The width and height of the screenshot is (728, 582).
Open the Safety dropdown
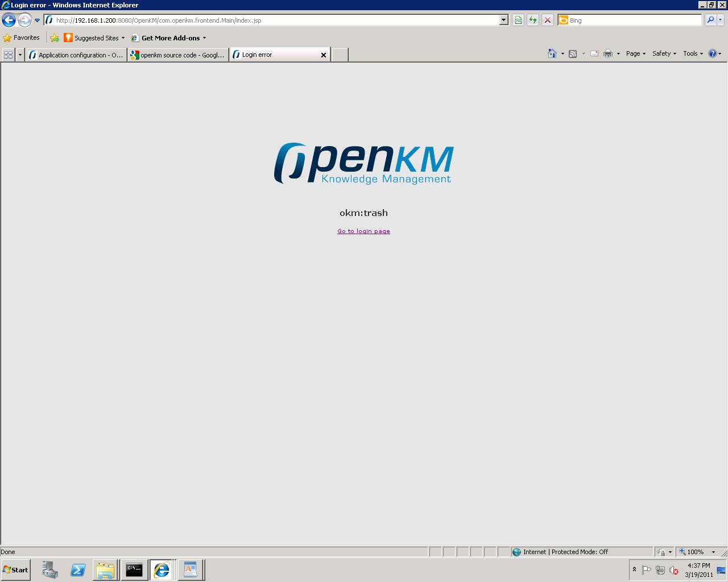pyautogui.click(x=663, y=53)
